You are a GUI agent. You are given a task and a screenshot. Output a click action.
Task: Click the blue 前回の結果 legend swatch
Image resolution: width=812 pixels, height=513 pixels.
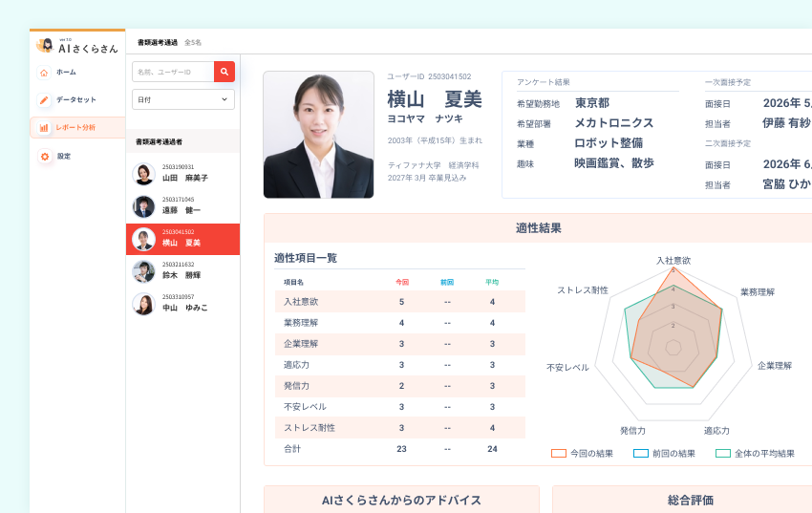point(641,454)
